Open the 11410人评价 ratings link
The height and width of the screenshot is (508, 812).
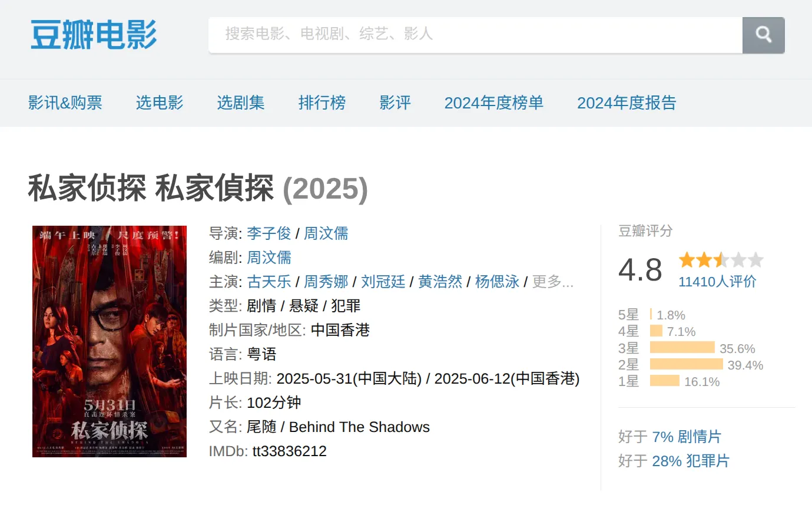[717, 281]
